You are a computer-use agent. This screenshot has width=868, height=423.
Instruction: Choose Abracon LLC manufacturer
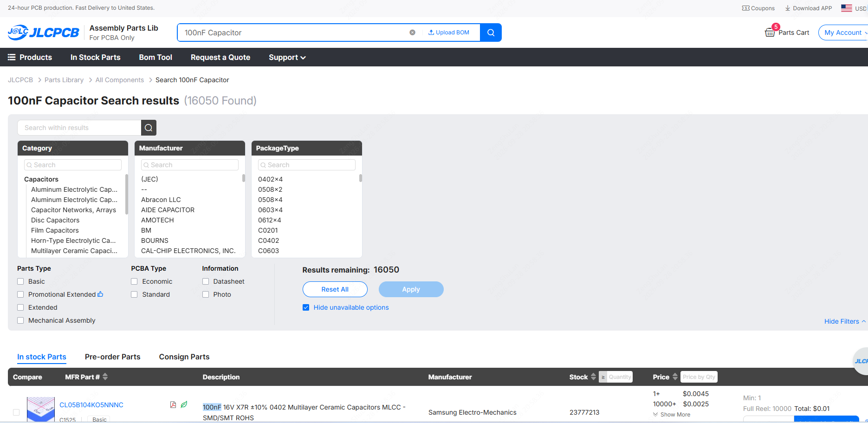(x=161, y=200)
